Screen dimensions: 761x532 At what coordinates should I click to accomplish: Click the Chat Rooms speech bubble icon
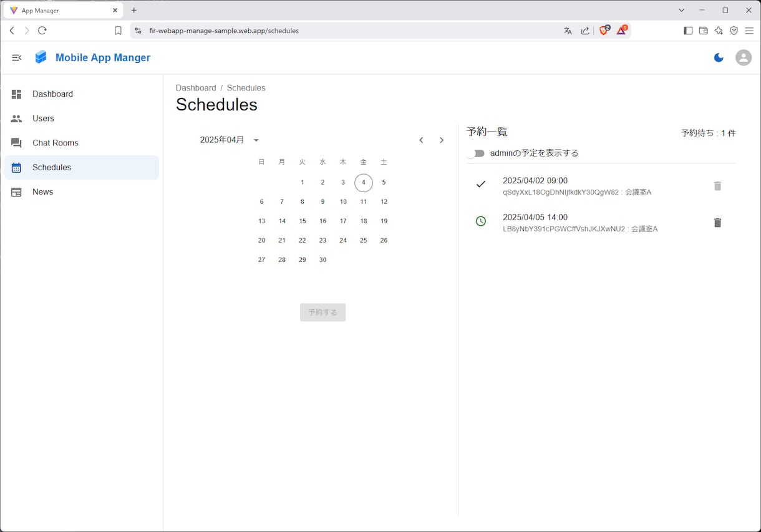click(x=16, y=143)
